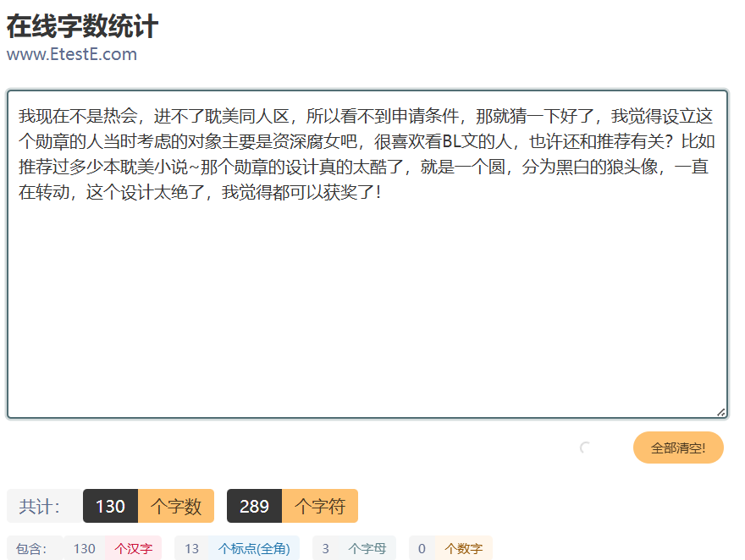Click inside the text input area
Screen dimensions: 745x560
pos(367,254)
